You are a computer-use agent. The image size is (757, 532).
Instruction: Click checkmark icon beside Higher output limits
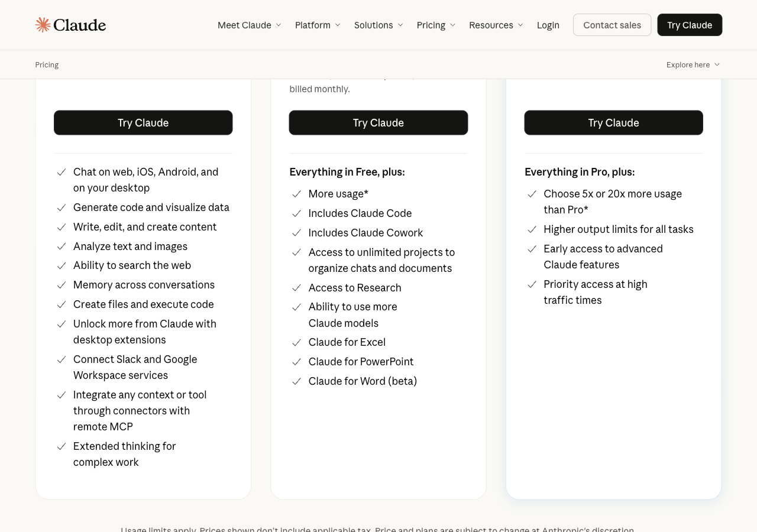tap(532, 229)
